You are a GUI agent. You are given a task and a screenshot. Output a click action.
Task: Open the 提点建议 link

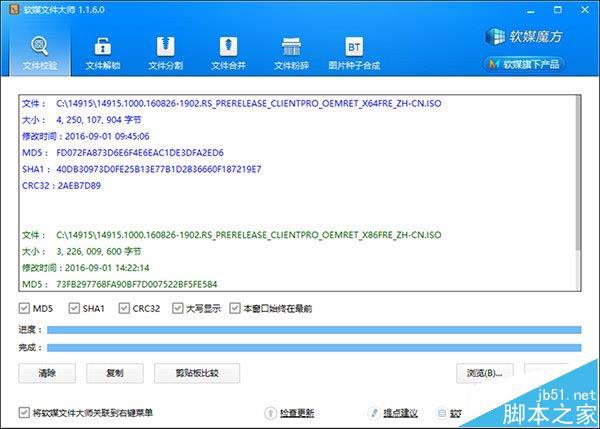pyautogui.click(x=400, y=413)
